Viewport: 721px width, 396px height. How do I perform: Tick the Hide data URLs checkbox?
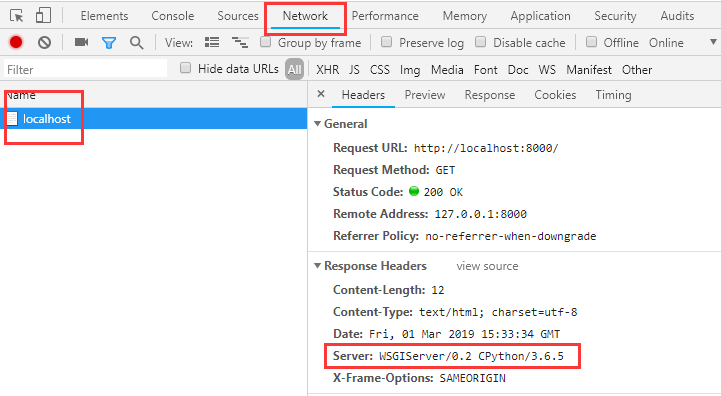(x=185, y=68)
